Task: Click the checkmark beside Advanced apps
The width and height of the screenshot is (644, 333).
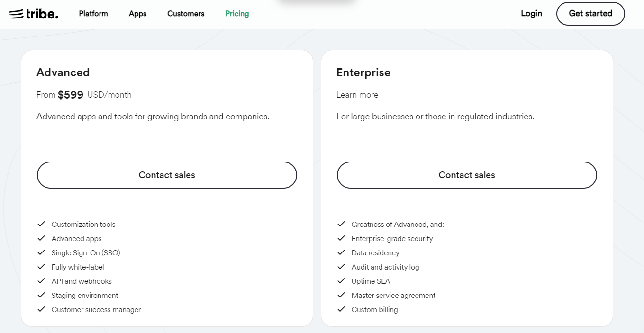Action: (41, 238)
